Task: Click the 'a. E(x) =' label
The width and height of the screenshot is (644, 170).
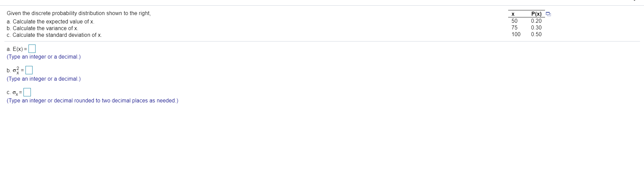Action: pos(16,49)
